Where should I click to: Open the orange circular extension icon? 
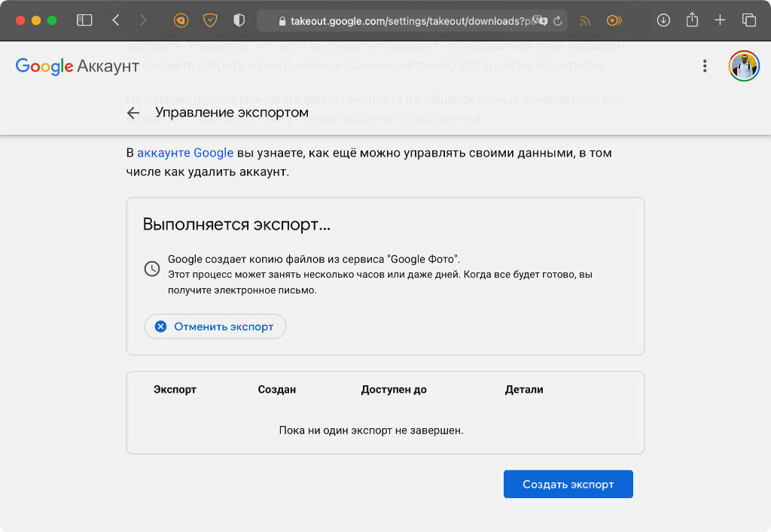point(181,20)
